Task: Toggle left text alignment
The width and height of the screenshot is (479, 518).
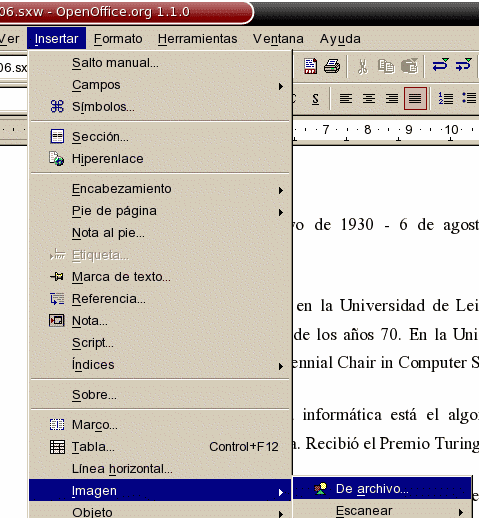Action: coord(346,98)
